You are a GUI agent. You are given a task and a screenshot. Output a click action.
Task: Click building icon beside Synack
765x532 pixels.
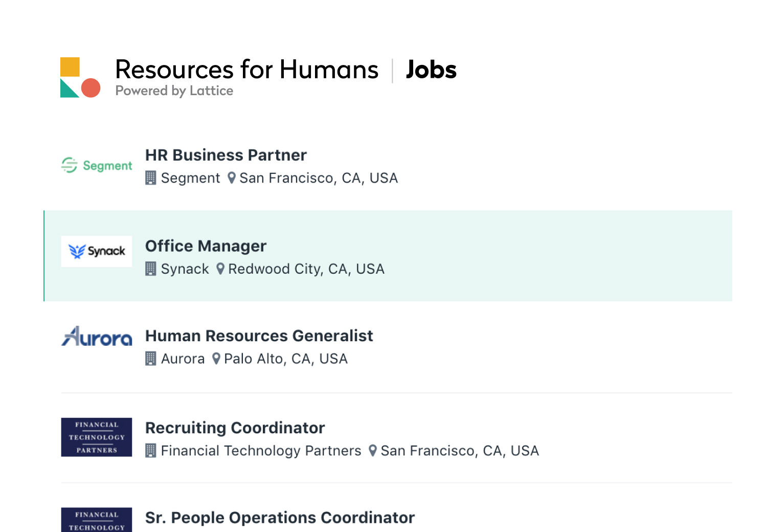[x=150, y=269]
